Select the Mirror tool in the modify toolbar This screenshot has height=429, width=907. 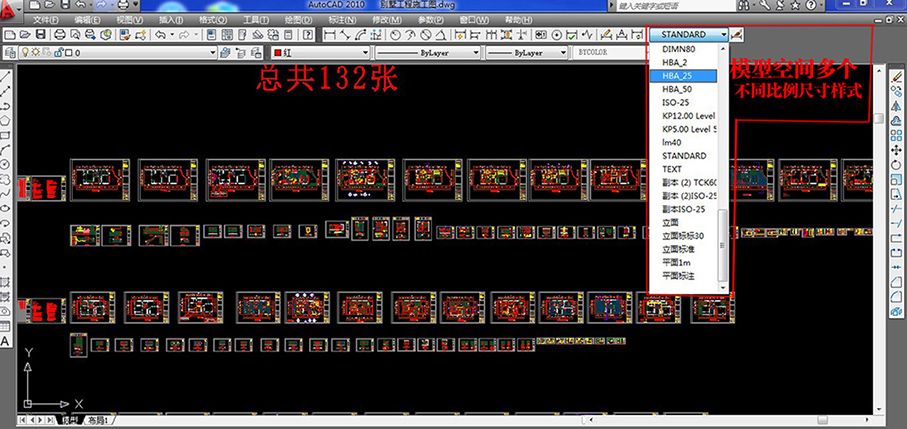(x=896, y=106)
